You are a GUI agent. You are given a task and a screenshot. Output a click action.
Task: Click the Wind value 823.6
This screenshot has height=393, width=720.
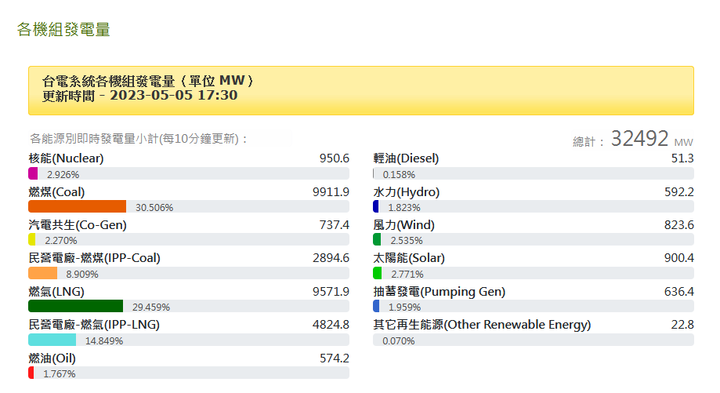pos(679,225)
